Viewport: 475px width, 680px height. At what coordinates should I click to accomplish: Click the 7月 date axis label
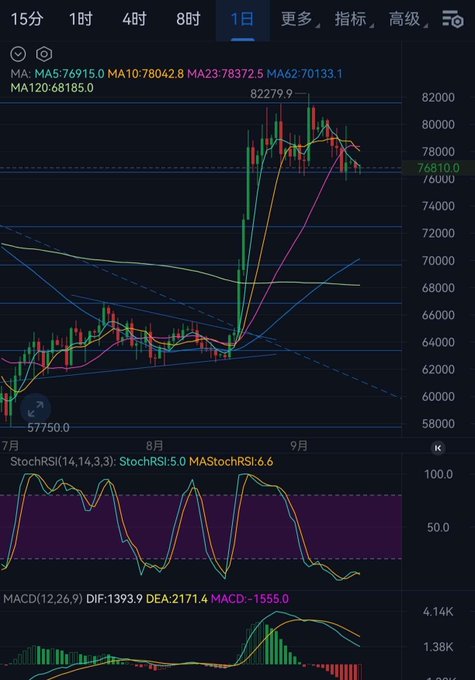[10, 446]
